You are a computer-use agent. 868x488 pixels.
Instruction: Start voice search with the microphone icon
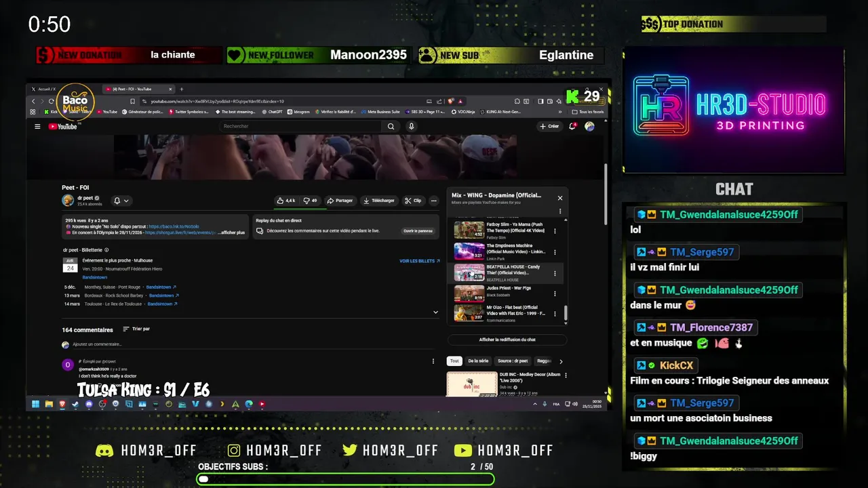pos(411,126)
